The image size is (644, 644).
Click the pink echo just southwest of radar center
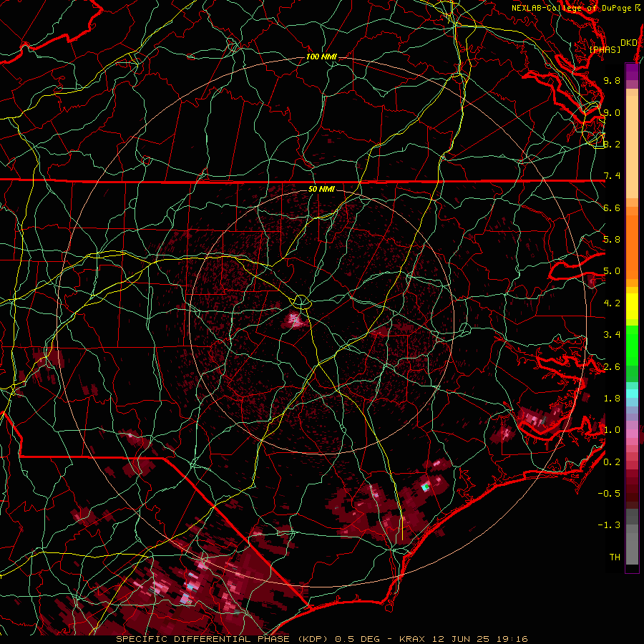point(294,320)
